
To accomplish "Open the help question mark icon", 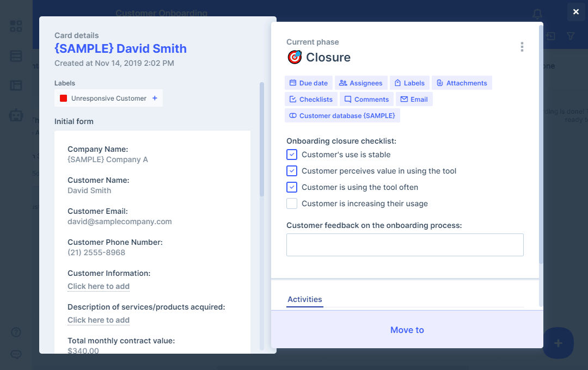I will 16,332.
